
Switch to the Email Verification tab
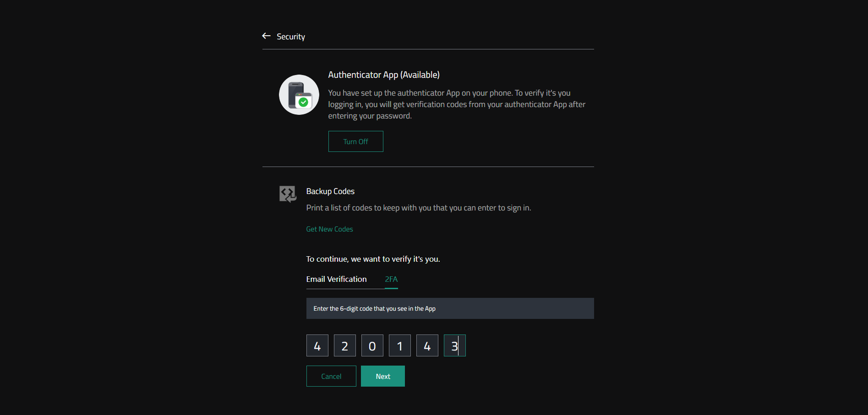point(336,279)
